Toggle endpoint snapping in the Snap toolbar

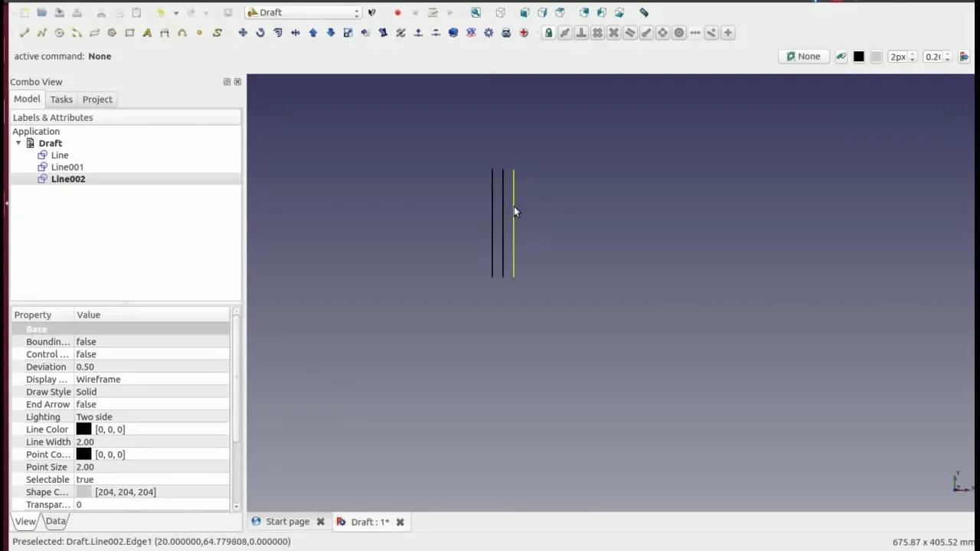(x=565, y=32)
